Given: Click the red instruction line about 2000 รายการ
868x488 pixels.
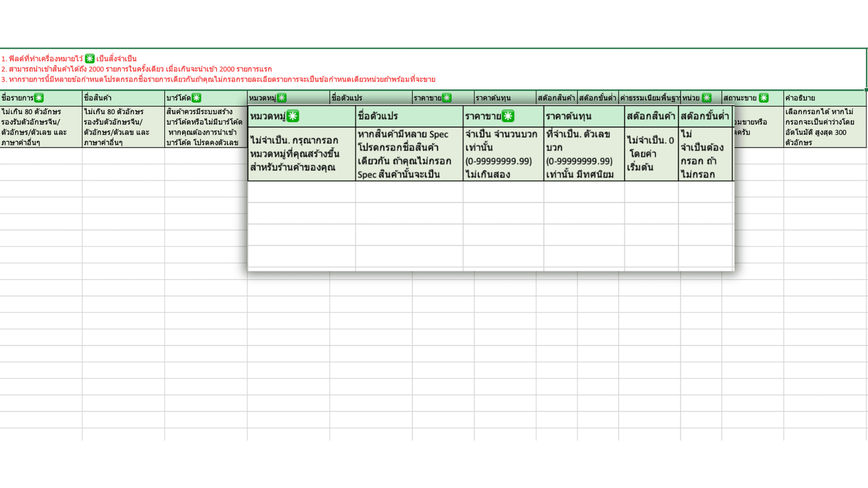Looking at the screenshot, I should (136, 69).
